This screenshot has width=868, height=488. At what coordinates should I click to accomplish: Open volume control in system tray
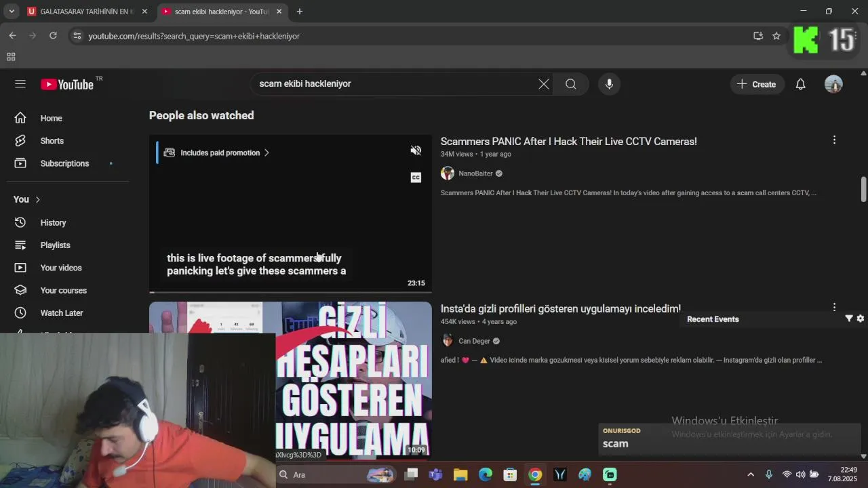pos(801,474)
